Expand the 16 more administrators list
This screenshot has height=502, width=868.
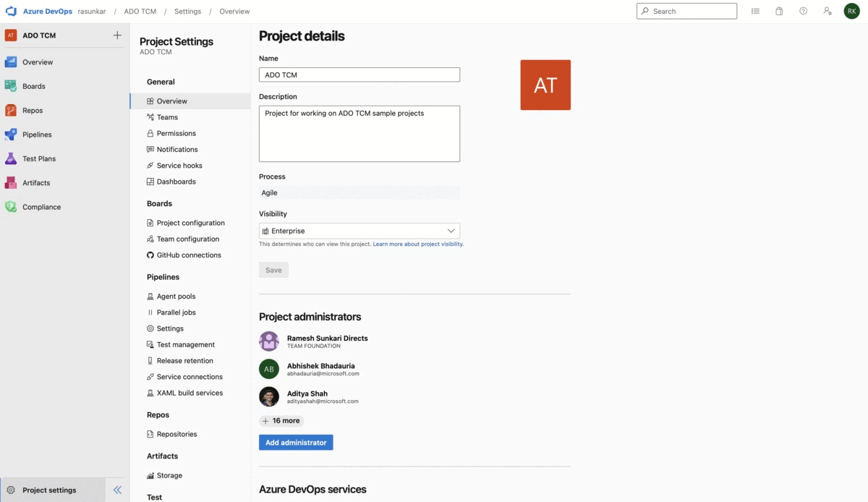pyautogui.click(x=281, y=420)
